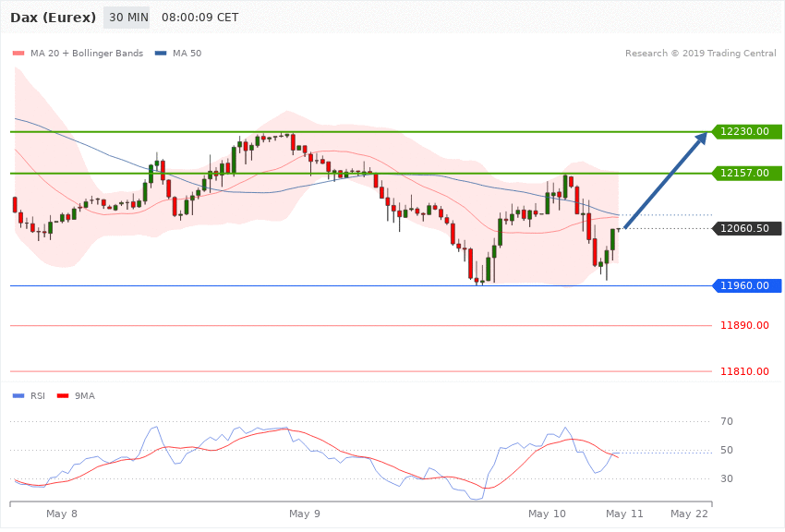Image resolution: width=785 pixels, height=532 pixels.
Task: Select the 30 MIN timeframe label
Action: pyautogui.click(x=127, y=18)
